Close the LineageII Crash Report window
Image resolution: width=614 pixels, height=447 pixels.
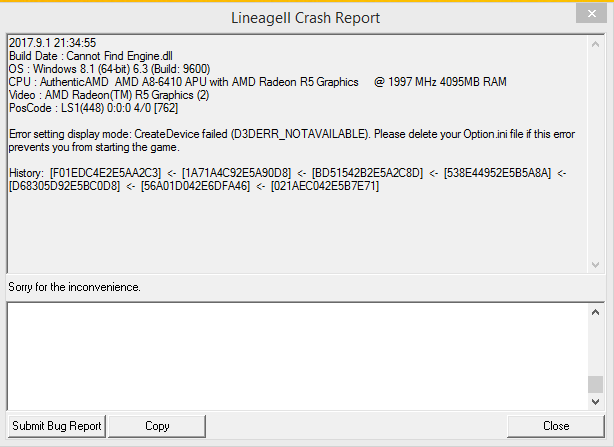pos(591,14)
